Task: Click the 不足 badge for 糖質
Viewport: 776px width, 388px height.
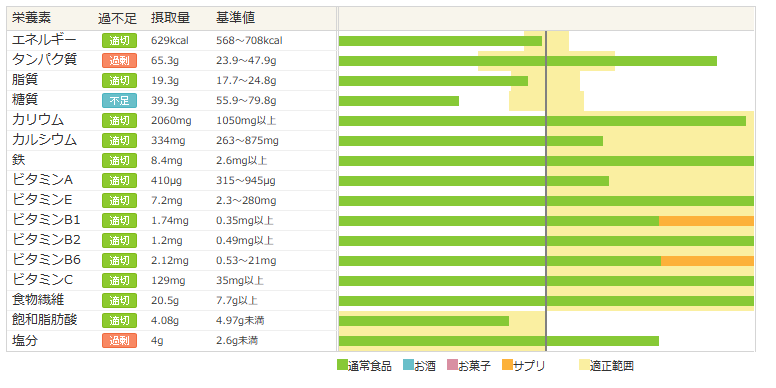Action: pyautogui.click(x=119, y=100)
